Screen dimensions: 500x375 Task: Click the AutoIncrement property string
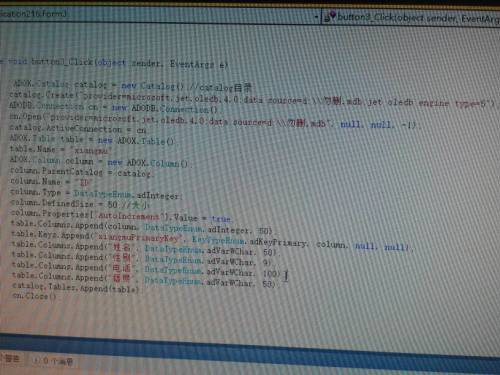[128, 216]
